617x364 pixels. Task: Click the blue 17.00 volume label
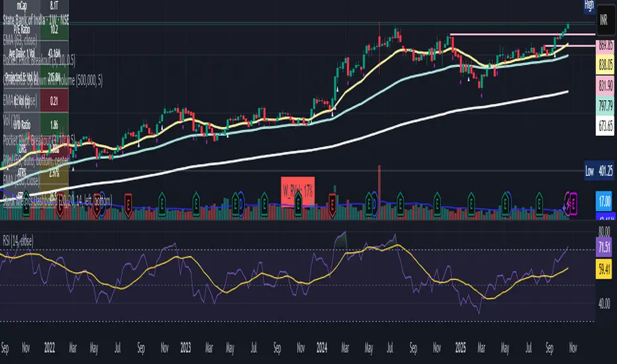(x=605, y=202)
